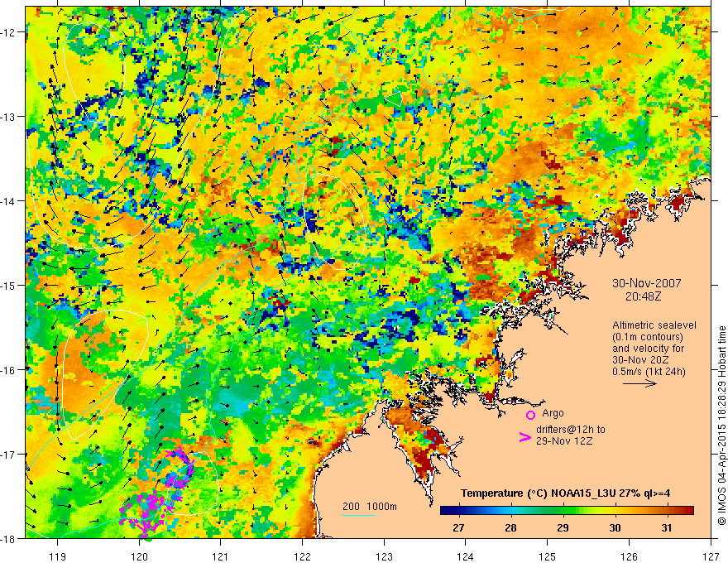Click the colorbar value 30
This screenshot has width=728, height=563.
click(x=615, y=527)
